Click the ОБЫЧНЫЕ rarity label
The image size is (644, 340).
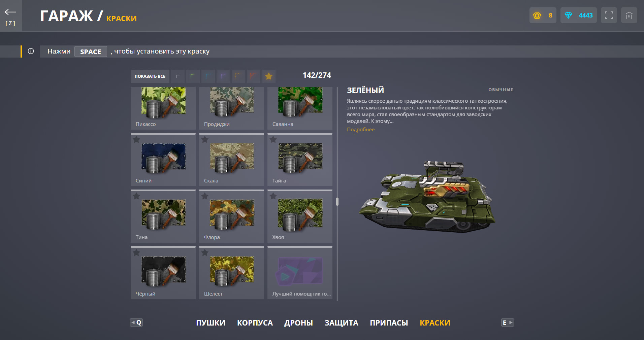click(501, 90)
